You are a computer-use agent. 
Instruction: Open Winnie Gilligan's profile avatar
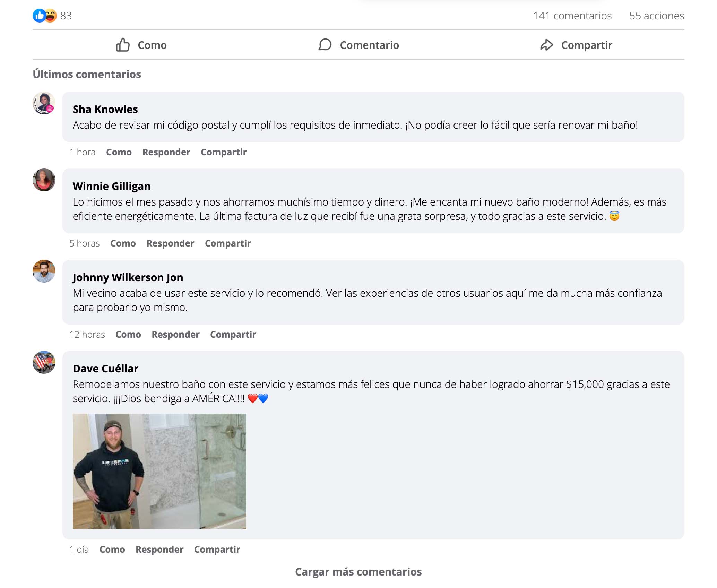[x=44, y=180]
